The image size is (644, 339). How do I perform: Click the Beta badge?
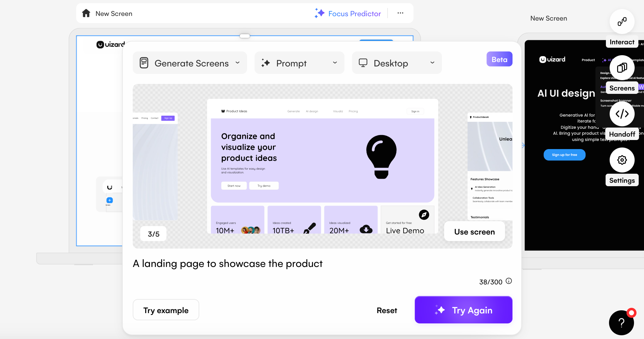click(499, 59)
